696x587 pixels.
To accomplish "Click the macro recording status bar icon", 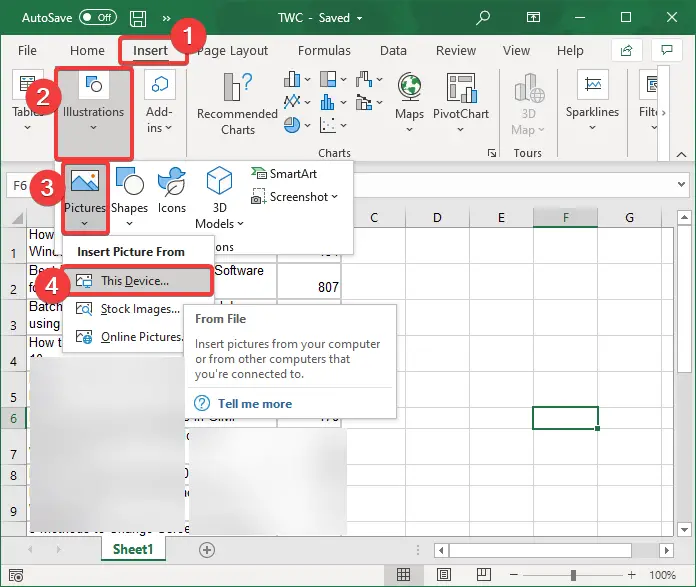I will pyautogui.click(x=16, y=575).
